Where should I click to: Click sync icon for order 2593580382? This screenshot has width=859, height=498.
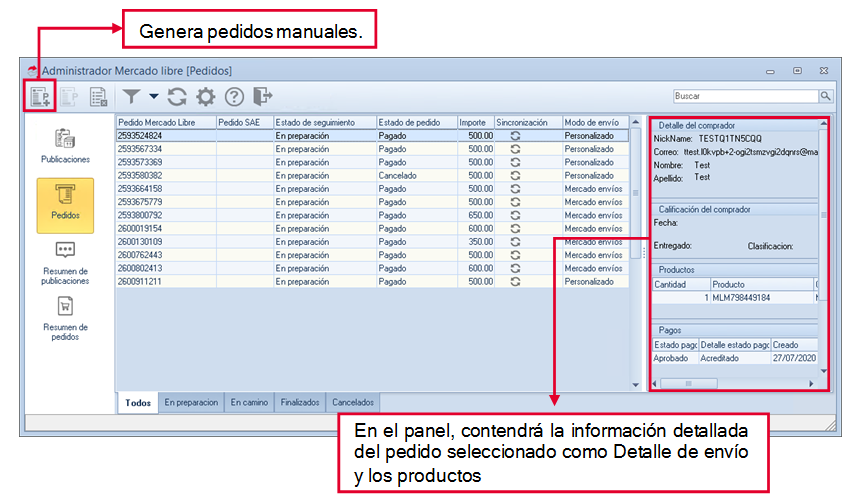515,175
